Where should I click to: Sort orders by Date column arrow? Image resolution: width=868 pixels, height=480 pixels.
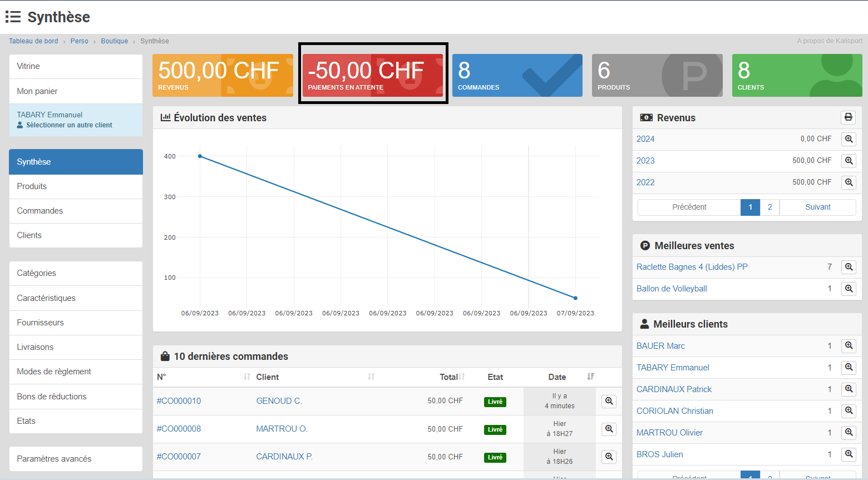point(590,377)
